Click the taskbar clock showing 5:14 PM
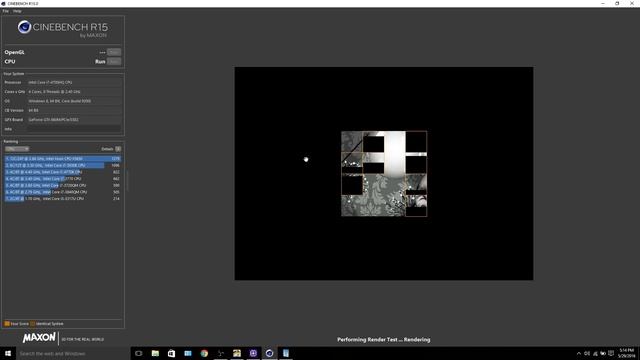 627,353
